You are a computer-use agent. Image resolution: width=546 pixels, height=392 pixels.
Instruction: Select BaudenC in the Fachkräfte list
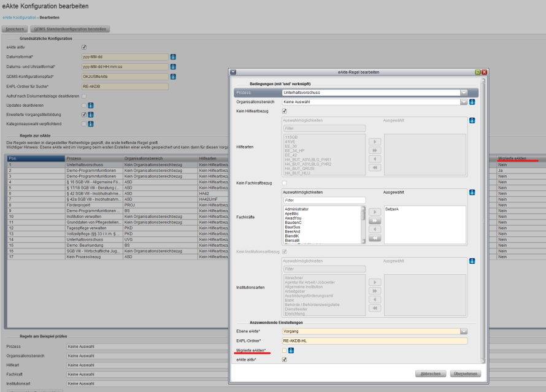(x=293, y=223)
